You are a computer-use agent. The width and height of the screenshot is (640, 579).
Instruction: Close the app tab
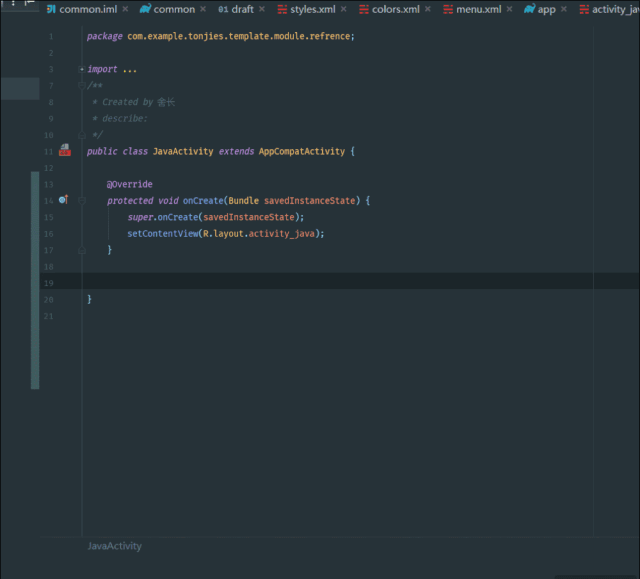tap(564, 9)
